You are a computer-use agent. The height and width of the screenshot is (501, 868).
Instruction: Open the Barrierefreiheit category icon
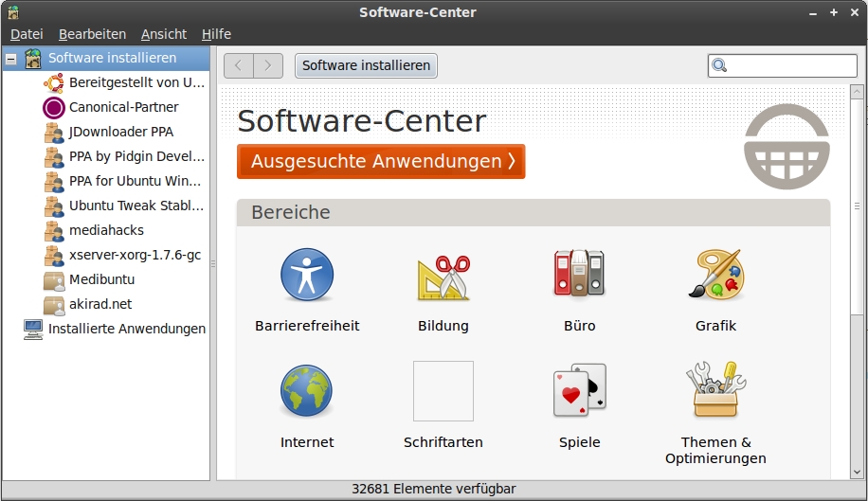point(306,276)
